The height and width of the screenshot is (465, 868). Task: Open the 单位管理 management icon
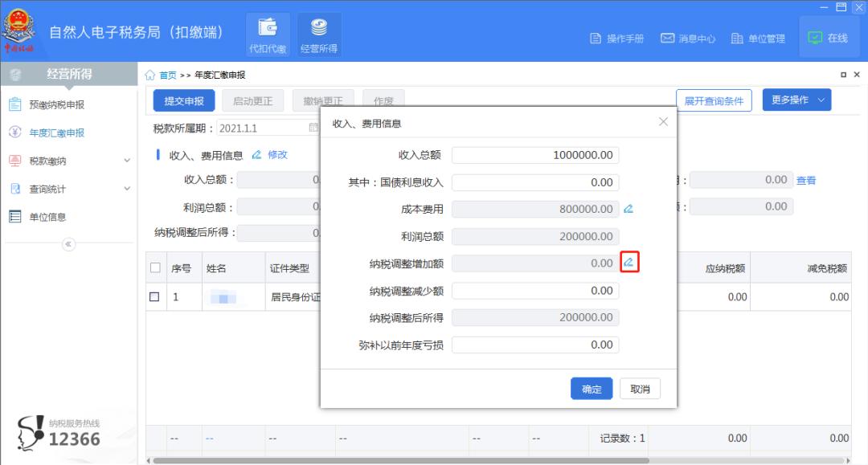click(757, 37)
